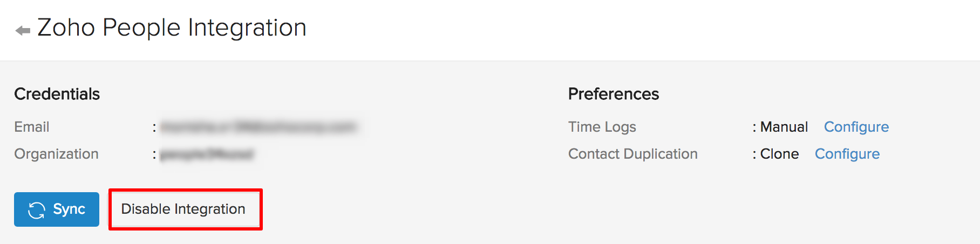The image size is (980, 244).
Task: Click the blurred email address value
Action: 258,127
